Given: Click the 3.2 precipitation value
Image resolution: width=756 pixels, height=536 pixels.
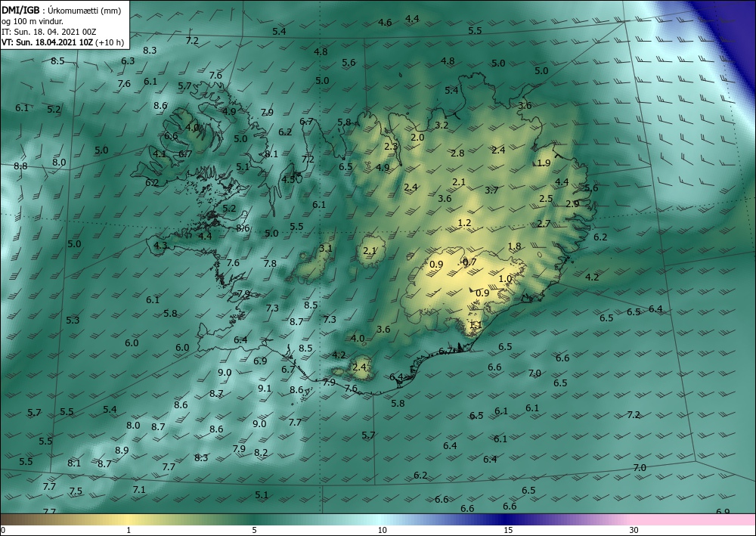Looking at the screenshot, I should pos(442,125).
